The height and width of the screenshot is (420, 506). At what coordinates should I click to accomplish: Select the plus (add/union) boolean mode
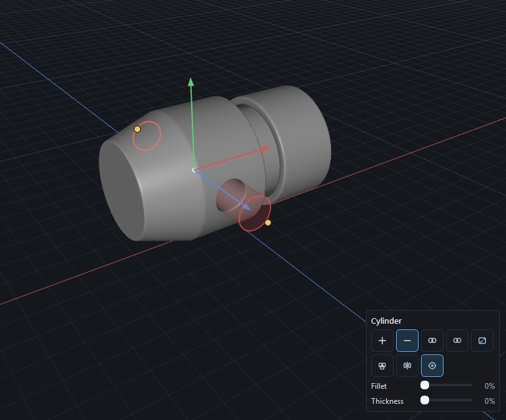point(382,341)
